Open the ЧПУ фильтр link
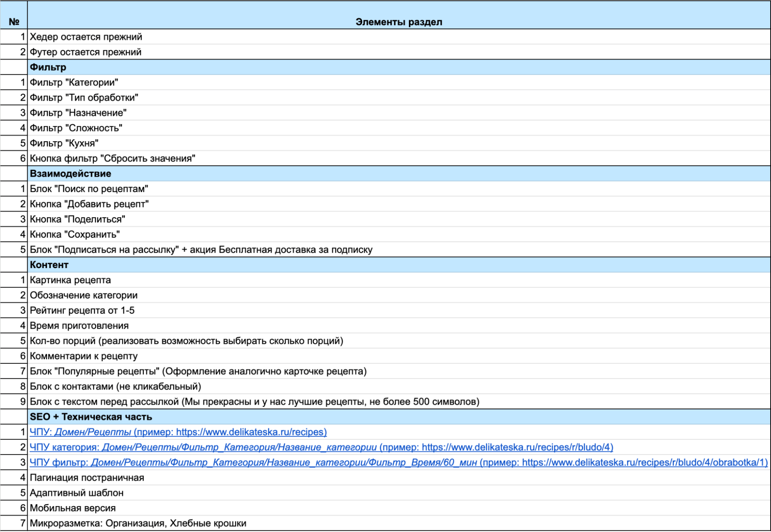Image resolution: width=771 pixels, height=532 pixels. click(x=398, y=462)
